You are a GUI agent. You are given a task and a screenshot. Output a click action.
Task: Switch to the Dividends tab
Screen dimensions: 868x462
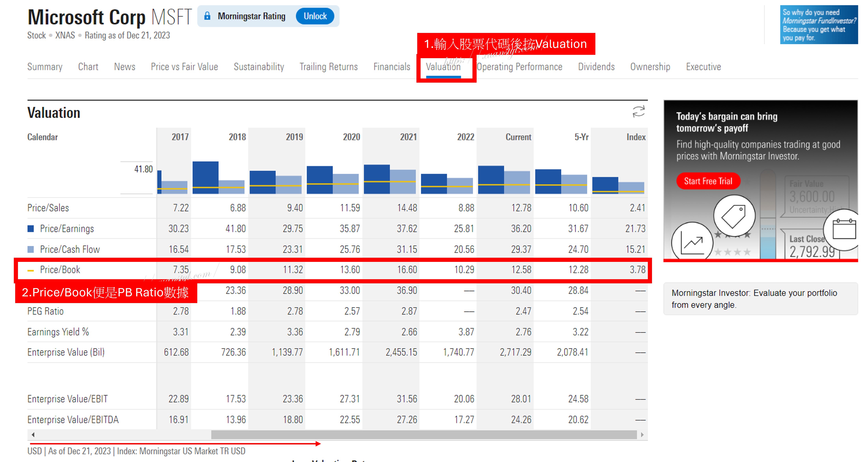[596, 67]
